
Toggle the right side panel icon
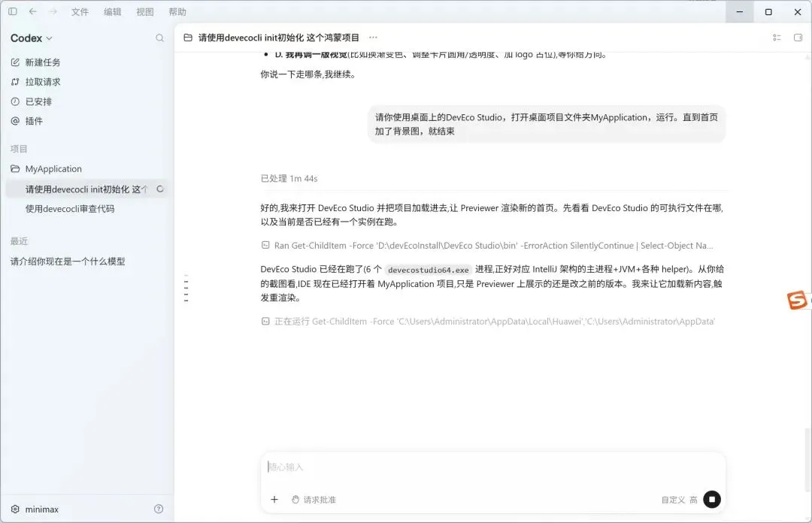point(798,38)
